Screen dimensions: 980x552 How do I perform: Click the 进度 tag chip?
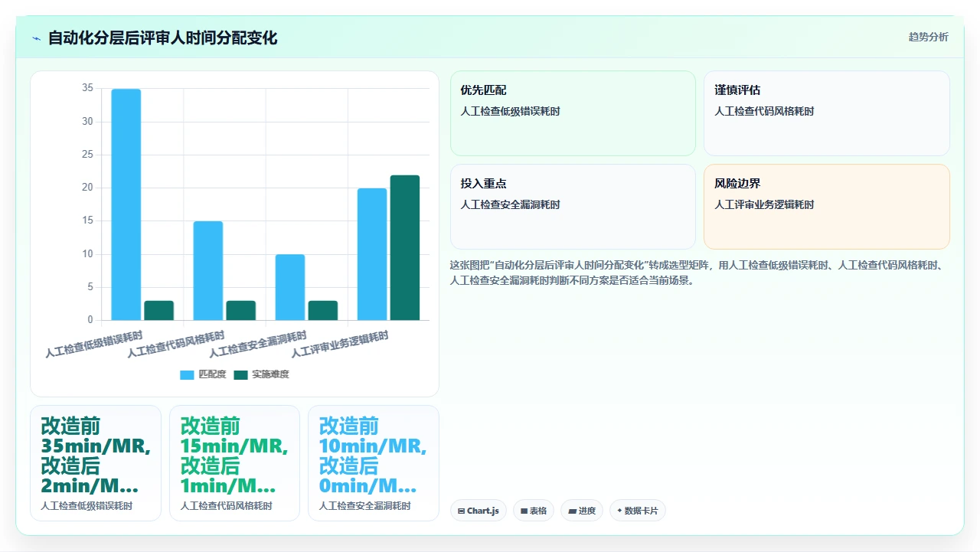pyautogui.click(x=582, y=511)
